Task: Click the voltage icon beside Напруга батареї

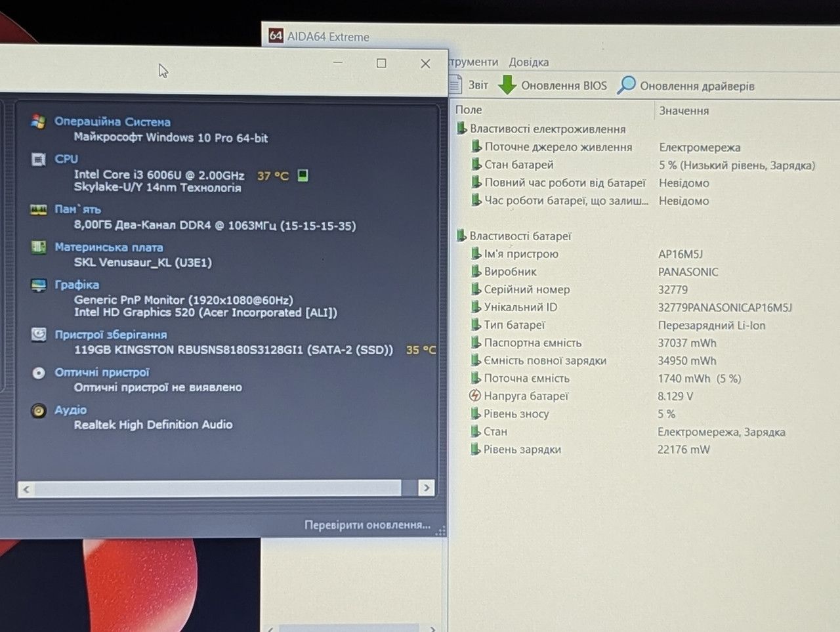Action: tap(475, 396)
